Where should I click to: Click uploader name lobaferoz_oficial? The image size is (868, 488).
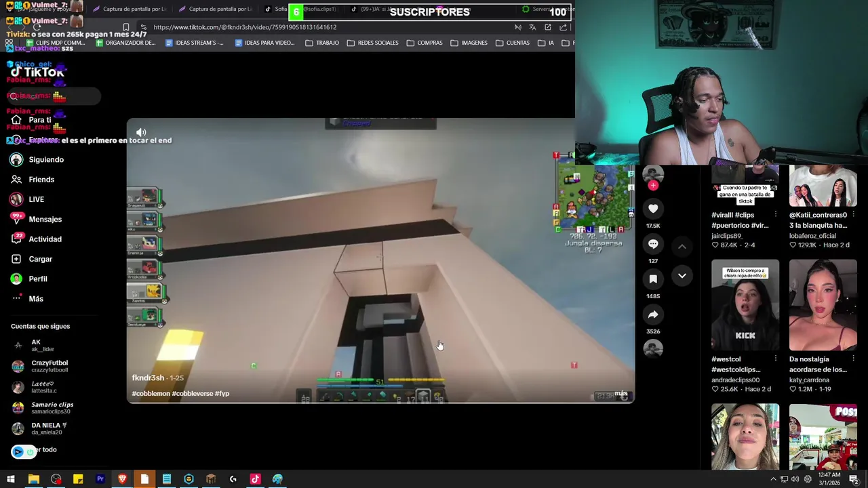click(x=812, y=236)
